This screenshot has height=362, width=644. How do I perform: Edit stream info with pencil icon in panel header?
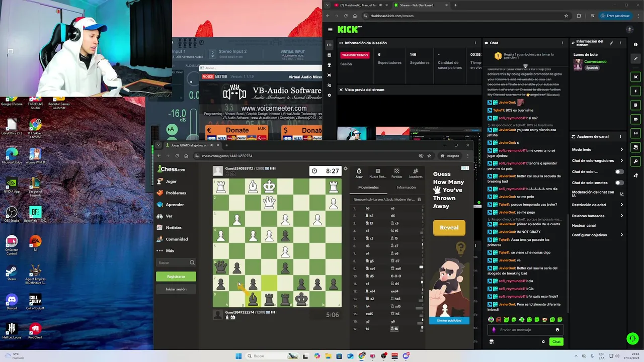[x=612, y=43]
